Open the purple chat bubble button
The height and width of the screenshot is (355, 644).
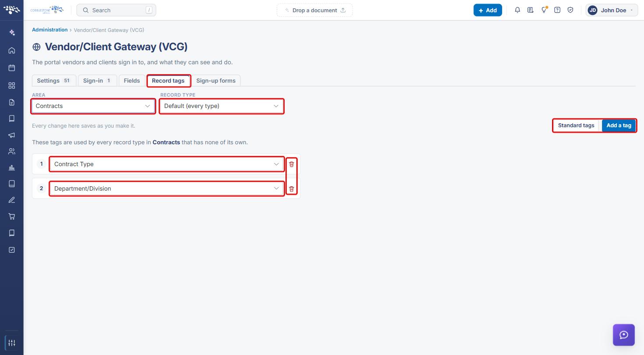click(x=624, y=335)
